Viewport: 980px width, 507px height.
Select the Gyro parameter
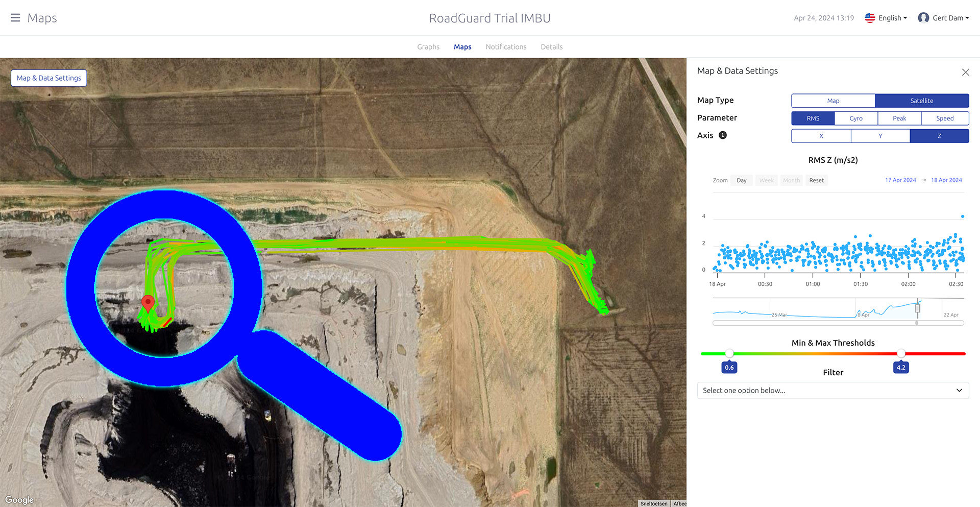(856, 118)
